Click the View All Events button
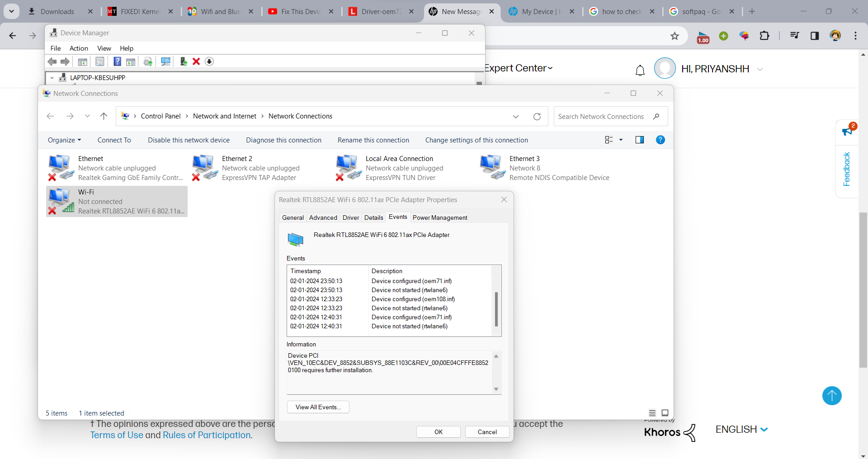This screenshot has height=459, width=868. (318, 407)
